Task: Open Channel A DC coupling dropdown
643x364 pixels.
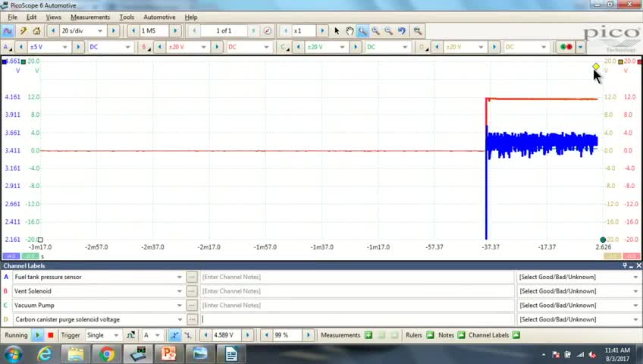Action: click(127, 47)
